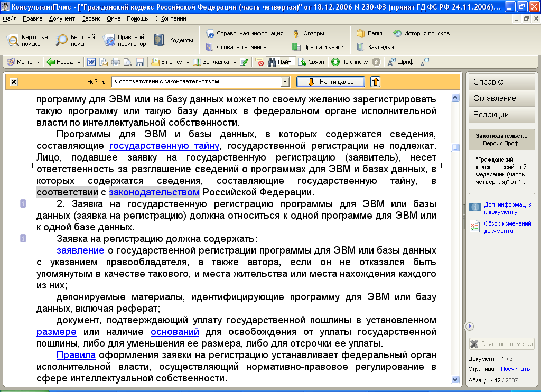Screen dimensions: 541x392
Task: Print the document via printer icon
Action: click(x=116, y=62)
